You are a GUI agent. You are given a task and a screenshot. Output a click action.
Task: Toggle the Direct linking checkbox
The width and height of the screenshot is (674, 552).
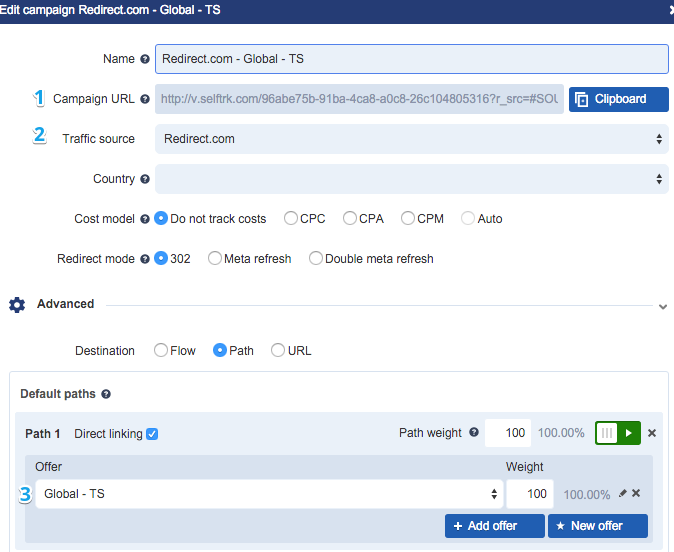coord(152,434)
